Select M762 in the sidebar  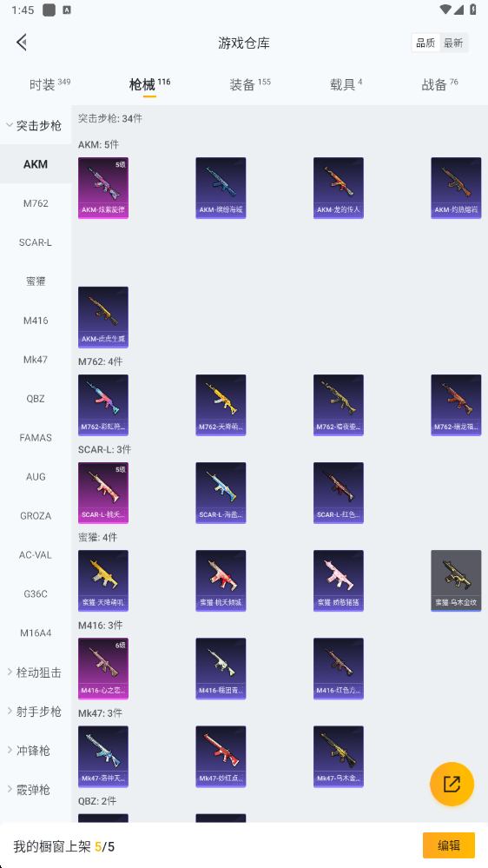tap(36, 203)
